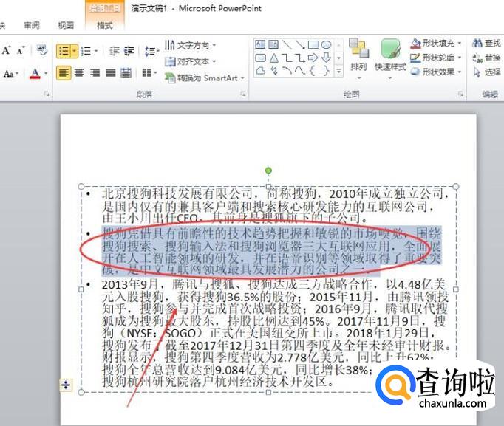Select elbow connector shape
504x426 pixels.
287,58
